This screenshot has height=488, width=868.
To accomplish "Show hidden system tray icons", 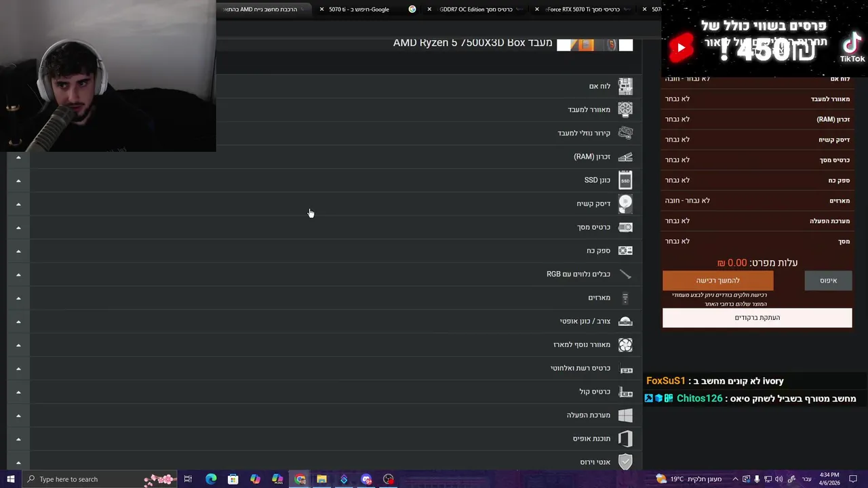I will [x=735, y=479].
